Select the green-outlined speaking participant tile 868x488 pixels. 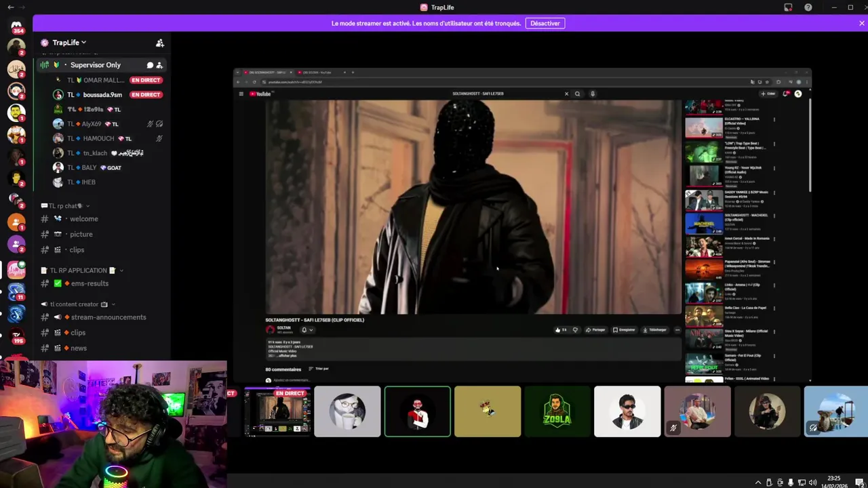418,411
